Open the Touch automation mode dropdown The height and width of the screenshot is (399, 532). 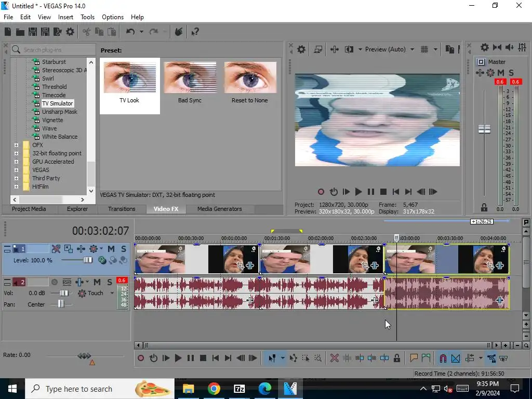(x=112, y=293)
